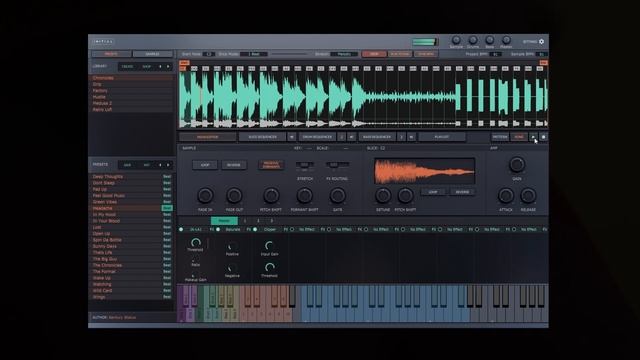Click the stop button beside play
640x360 pixels.
543,137
